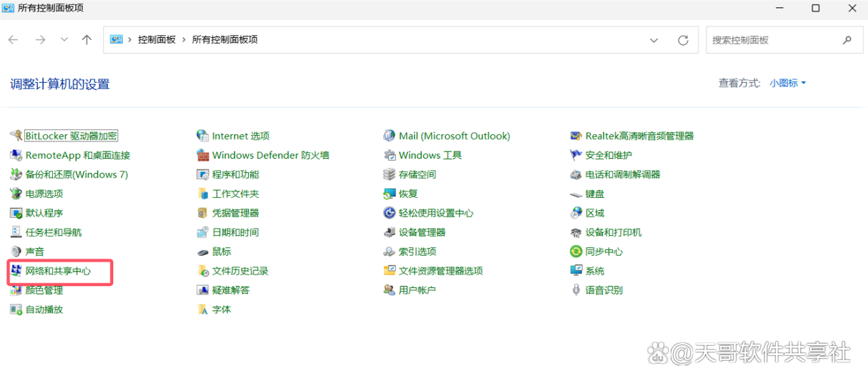The width and height of the screenshot is (868, 383).
Task: Click the search magnifier icon
Action: pos(847,40)
